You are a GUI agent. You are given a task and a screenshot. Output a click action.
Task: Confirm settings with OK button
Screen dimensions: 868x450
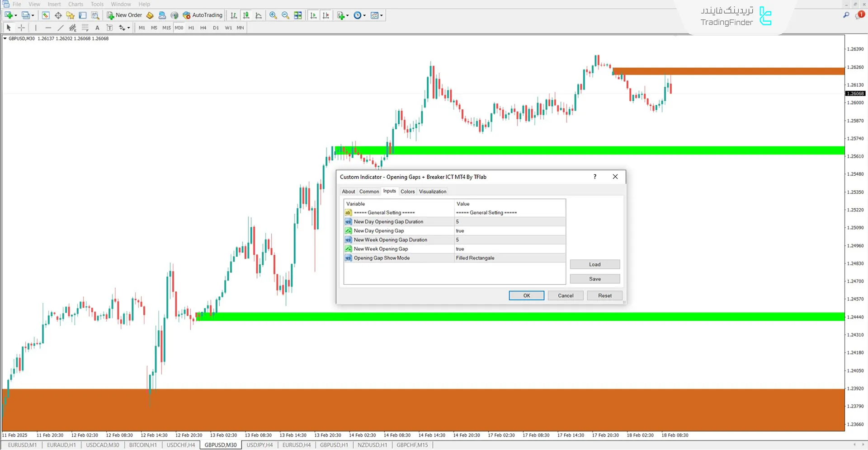(526, 295)
